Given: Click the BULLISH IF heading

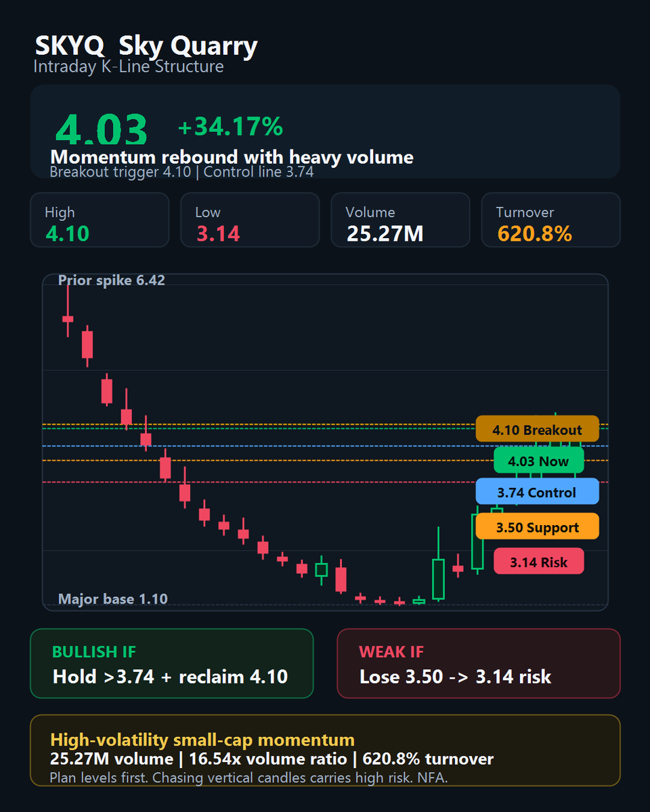Looking at the screenshot, I should tap(94, 652).
